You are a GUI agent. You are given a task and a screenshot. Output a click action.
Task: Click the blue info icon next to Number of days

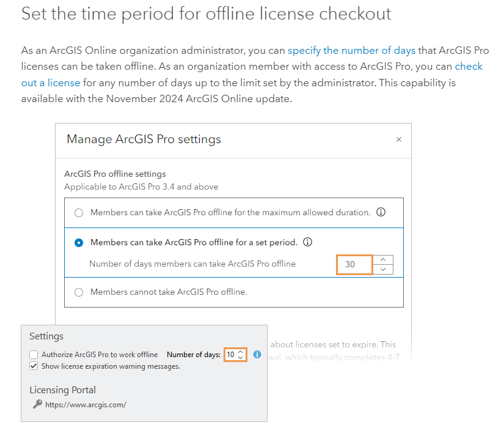pyautogui.click(x=257, y=354)
